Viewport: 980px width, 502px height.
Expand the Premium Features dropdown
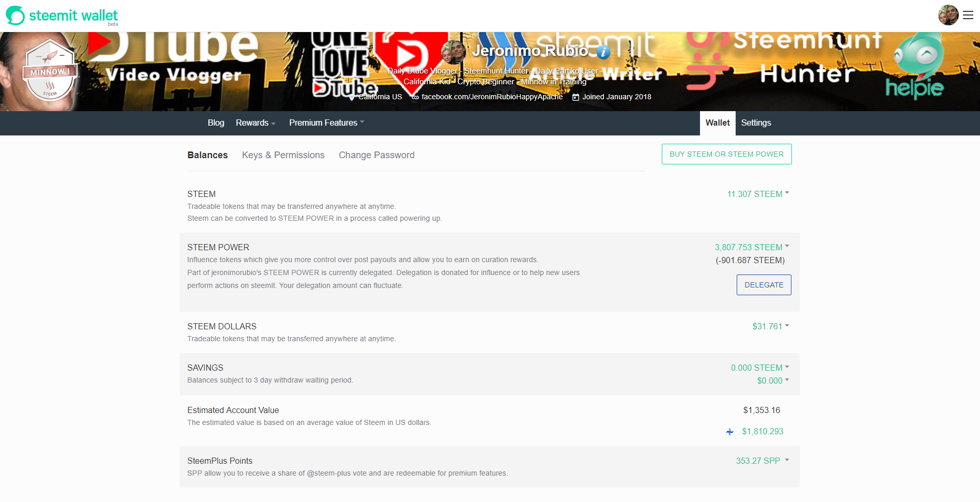(326, 123)
